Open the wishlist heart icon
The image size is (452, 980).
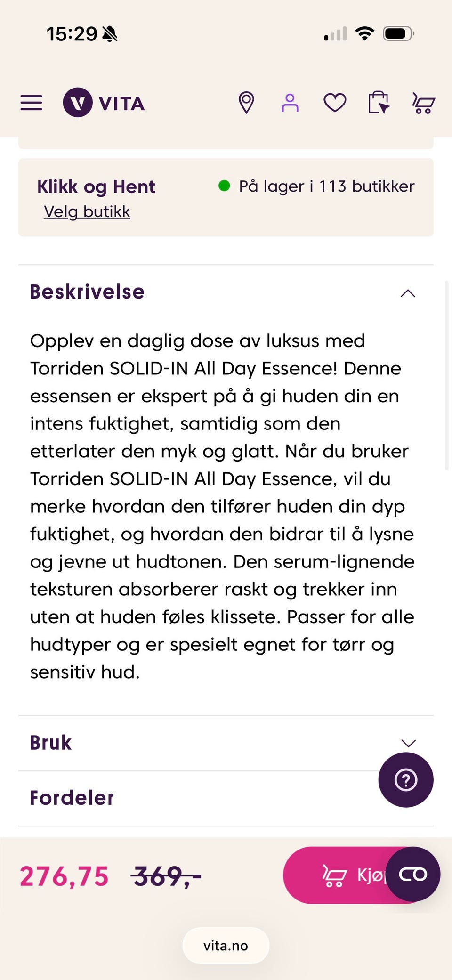[334, 102]
